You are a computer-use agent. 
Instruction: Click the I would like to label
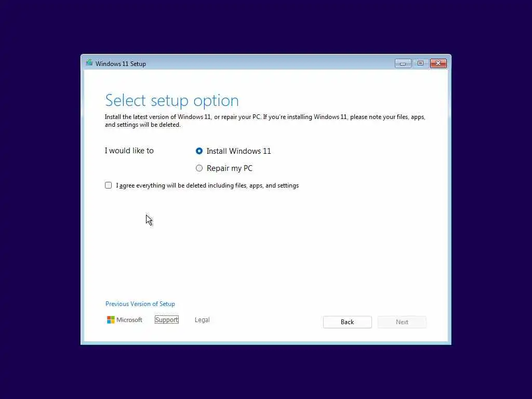pyautogui.click(x=129, y=151)
